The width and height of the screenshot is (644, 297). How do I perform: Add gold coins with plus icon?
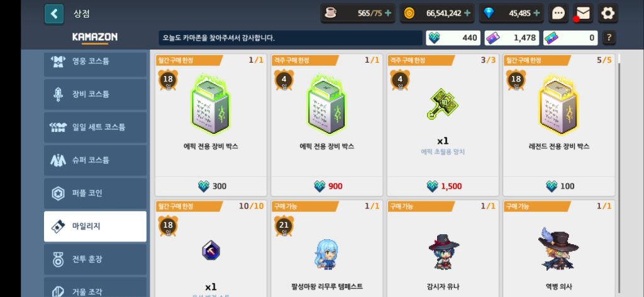[467, 13]
